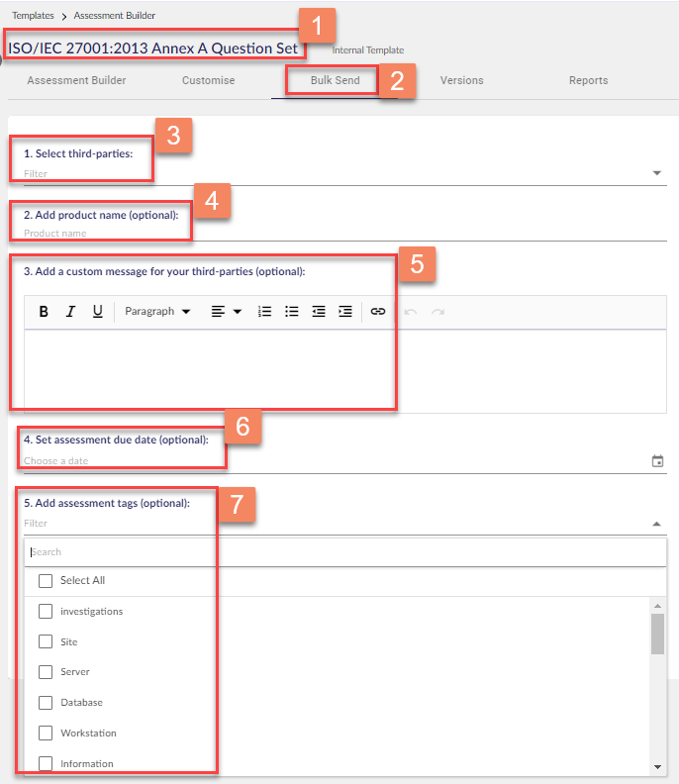679x784 pixels.
Task: Navigate to Templates breadcrumb link
Action: [33, 16]
